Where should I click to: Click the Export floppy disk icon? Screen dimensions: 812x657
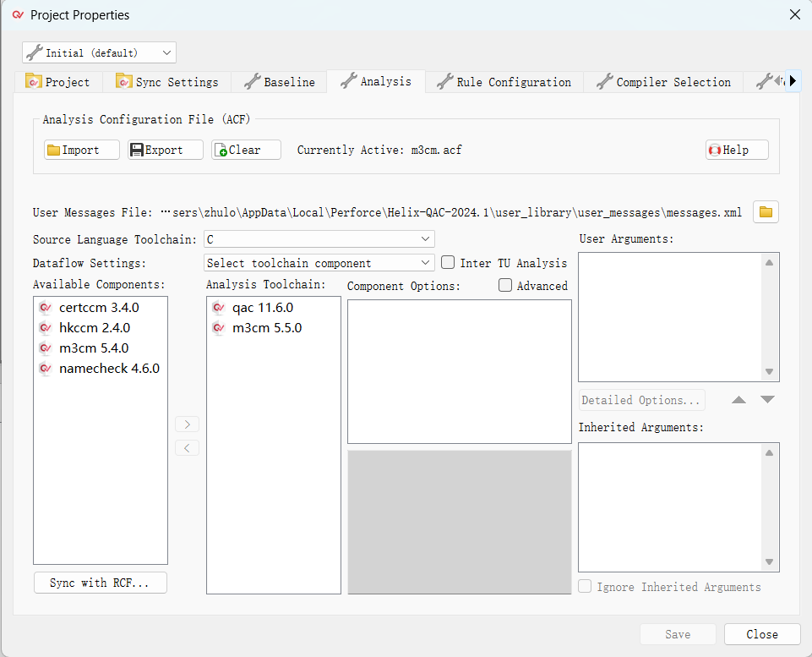click(138, 150)
